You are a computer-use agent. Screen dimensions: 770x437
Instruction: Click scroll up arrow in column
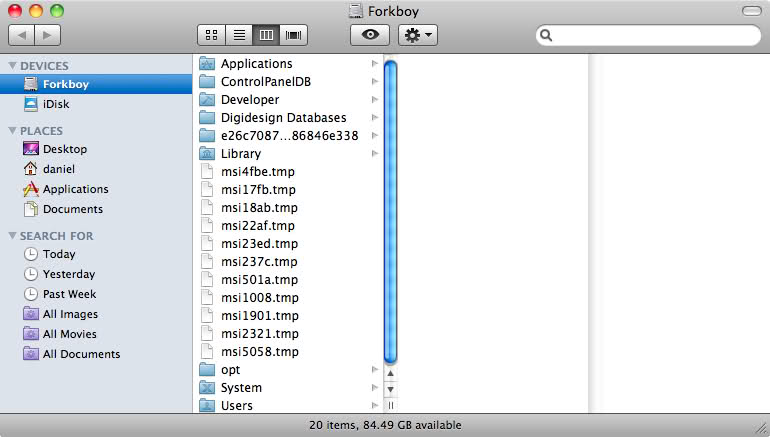[x=390, y=374]
